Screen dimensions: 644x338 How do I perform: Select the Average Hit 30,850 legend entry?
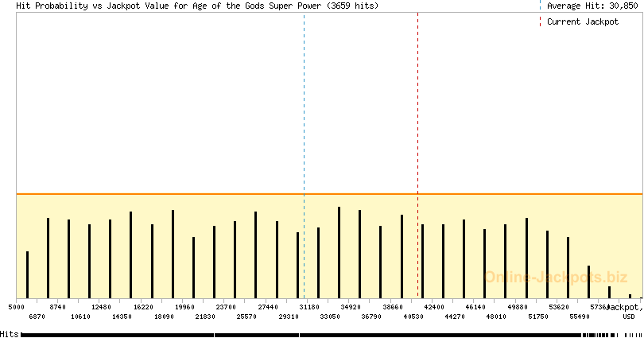(592, 6)
